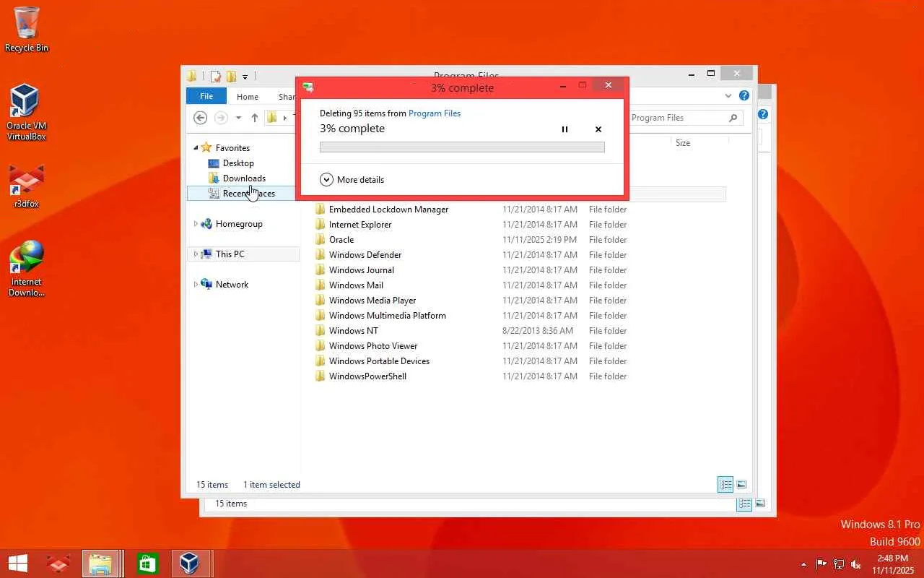This screenshot has height=578, width=924.
Task: Expand More details in the delete dialog
Action: [352, 180]
